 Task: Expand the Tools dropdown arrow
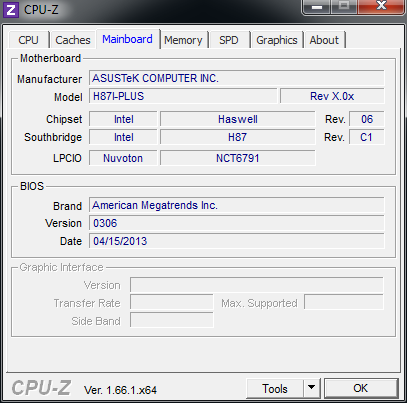312,388
